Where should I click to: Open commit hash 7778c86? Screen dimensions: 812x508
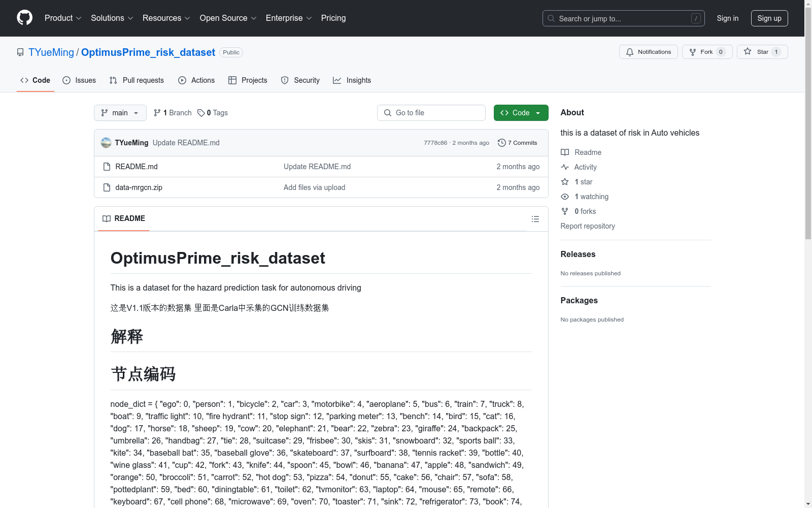point(435,143)
